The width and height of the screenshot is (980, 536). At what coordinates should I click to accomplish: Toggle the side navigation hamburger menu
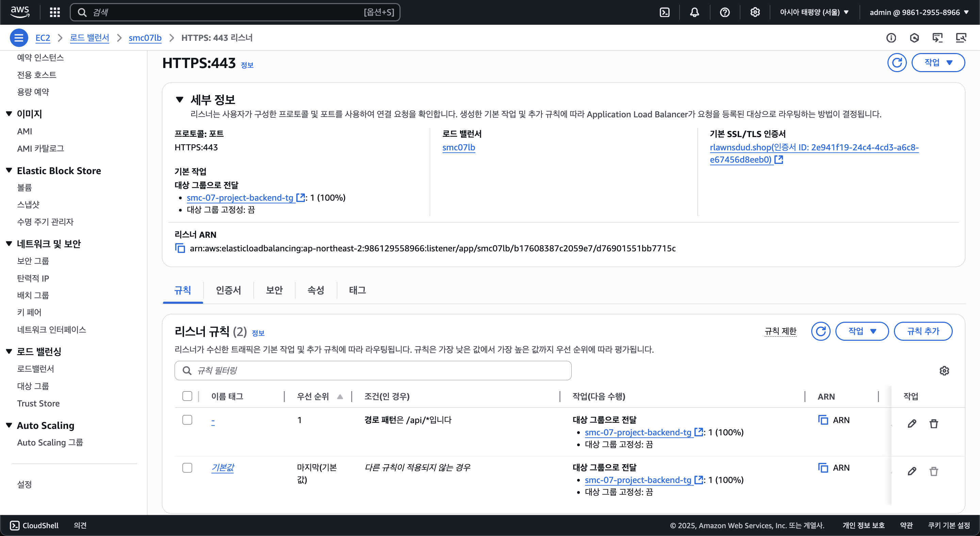tap(18, 38)
